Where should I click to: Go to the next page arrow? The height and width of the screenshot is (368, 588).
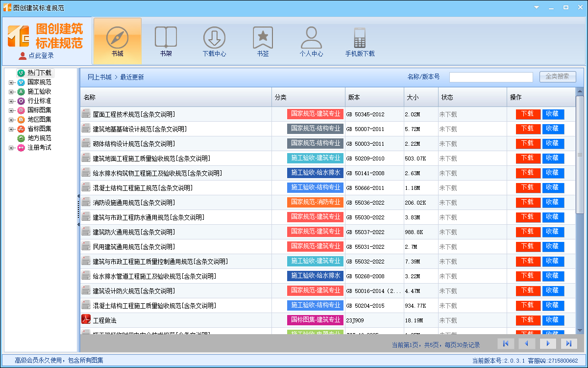[548, 343]
